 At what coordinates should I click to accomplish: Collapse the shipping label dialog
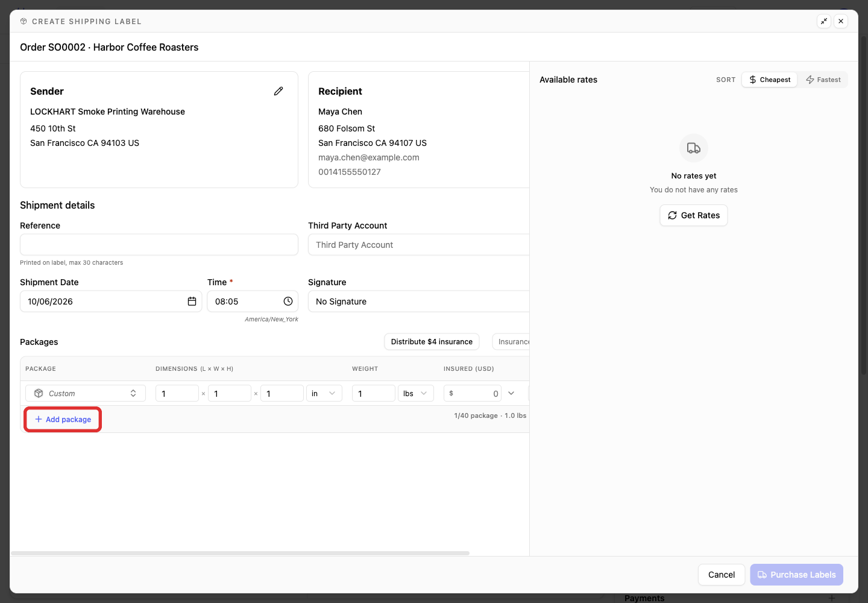pyautogui.click(x=824, y=21)
